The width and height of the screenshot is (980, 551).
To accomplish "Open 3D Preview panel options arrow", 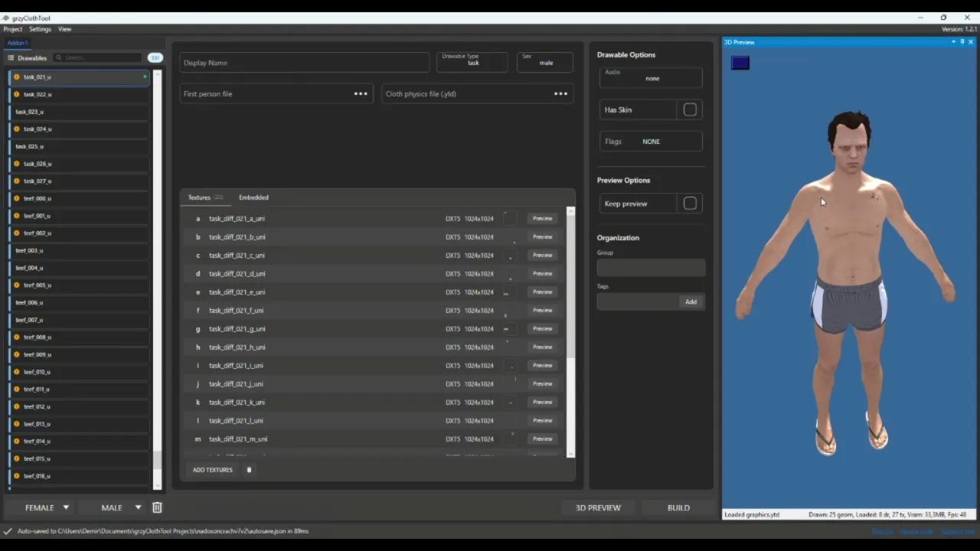I will point(953,42).
